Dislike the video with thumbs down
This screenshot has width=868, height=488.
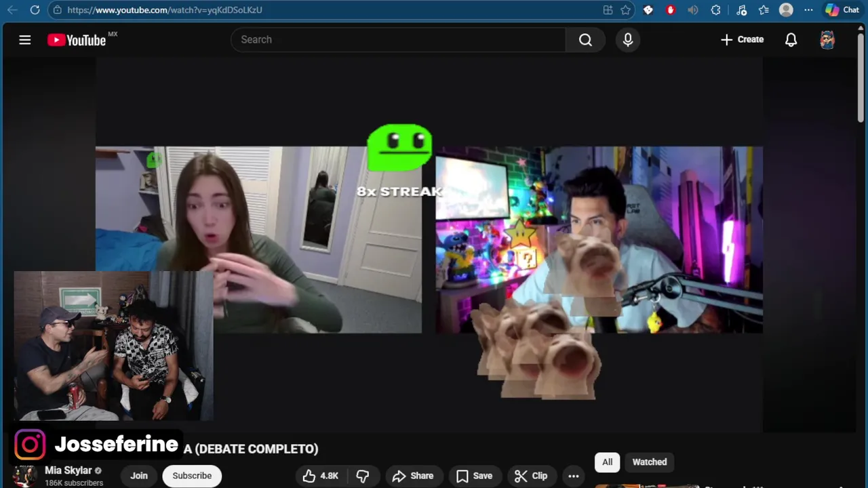coord(363,476)
